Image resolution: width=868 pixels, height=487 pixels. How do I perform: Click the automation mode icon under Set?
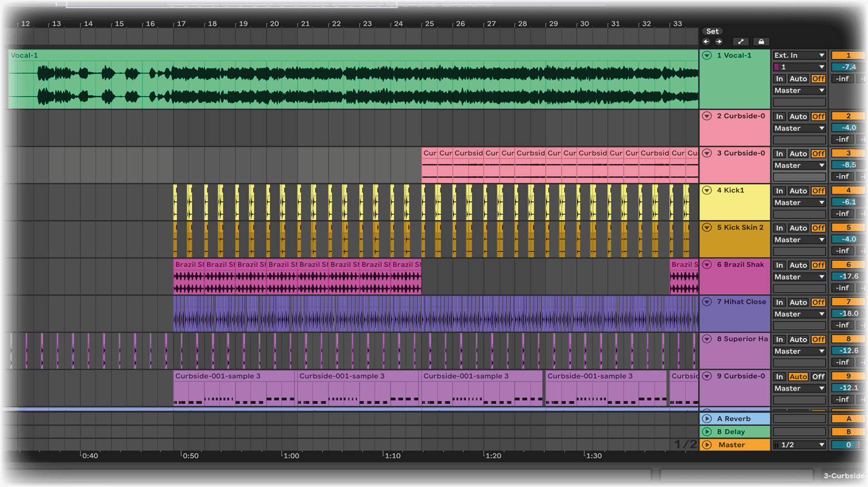coord(741,42)
